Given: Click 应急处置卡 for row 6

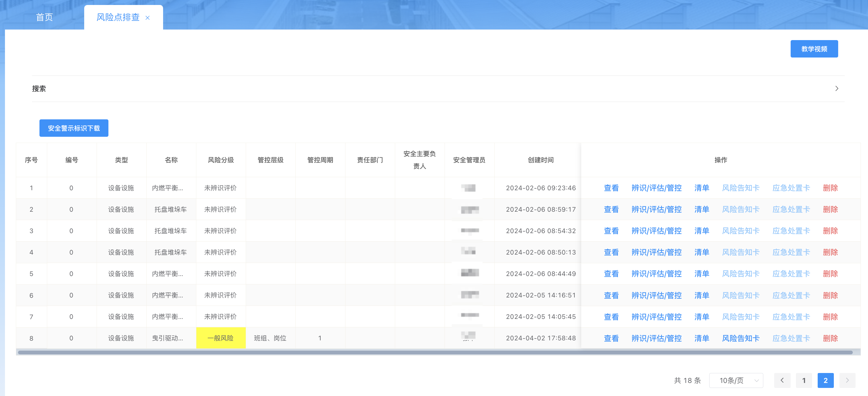Looking at the screenshot, I should tap(791, 295).
